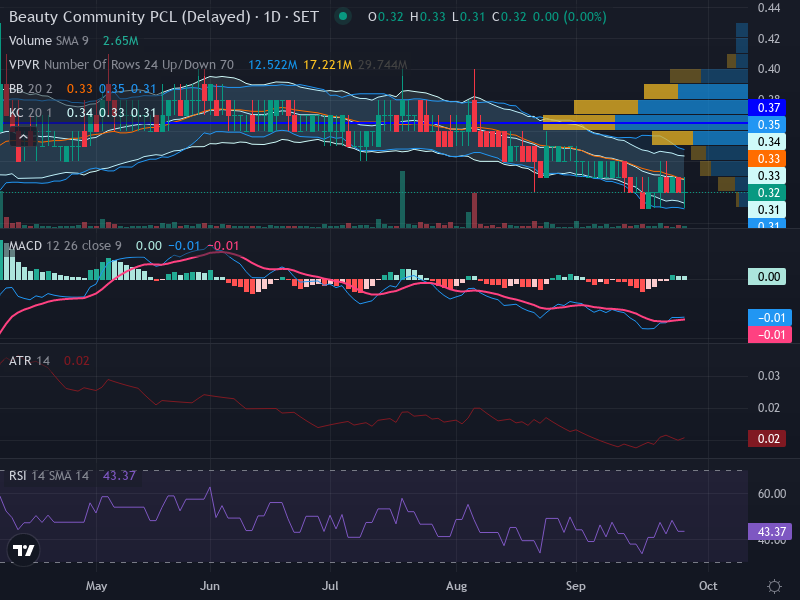The image size is (800, 600).
Task: Select the BB 20 2 indicator legend
Action: 31,89
